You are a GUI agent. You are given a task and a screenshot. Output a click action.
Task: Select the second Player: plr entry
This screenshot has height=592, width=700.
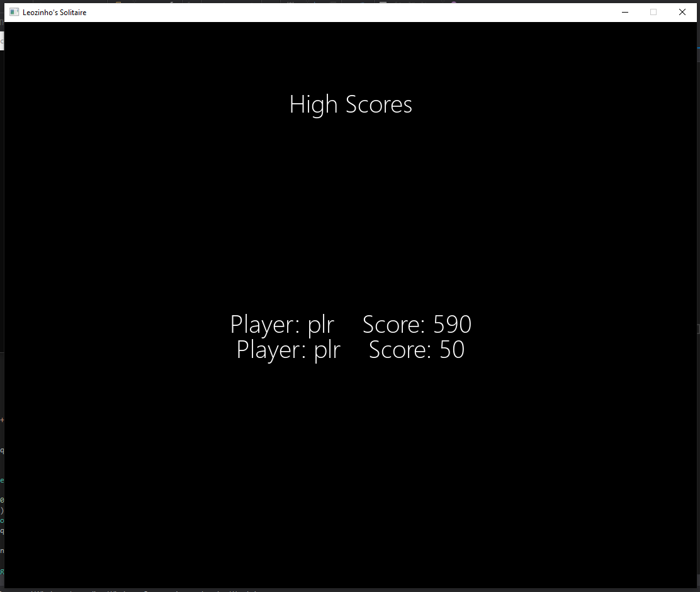click(288, 350)
